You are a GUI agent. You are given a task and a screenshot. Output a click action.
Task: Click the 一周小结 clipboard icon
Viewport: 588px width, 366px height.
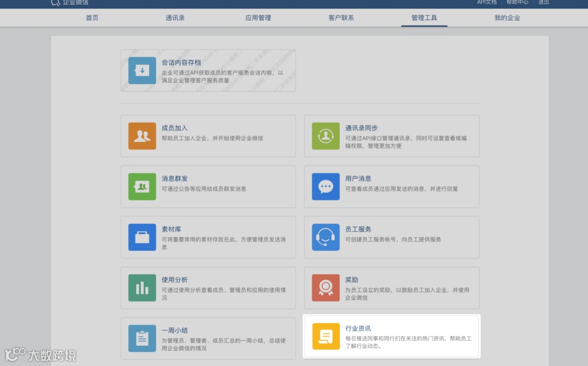[142, 338]
